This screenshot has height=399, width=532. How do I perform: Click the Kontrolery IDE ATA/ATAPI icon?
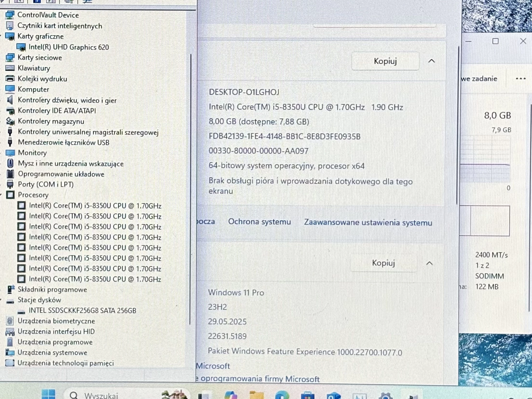tap(10, 111)
